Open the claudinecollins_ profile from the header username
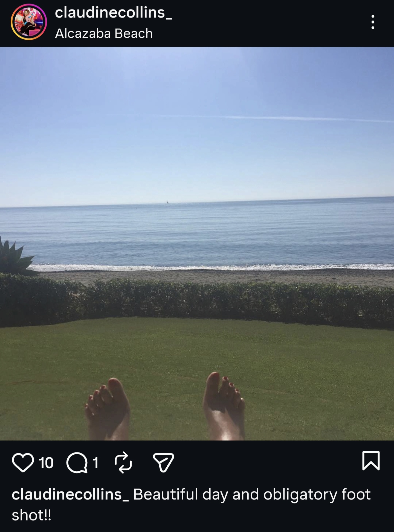Image resolution: width=394 pixels, height=532 pixels. pos(113,13)
